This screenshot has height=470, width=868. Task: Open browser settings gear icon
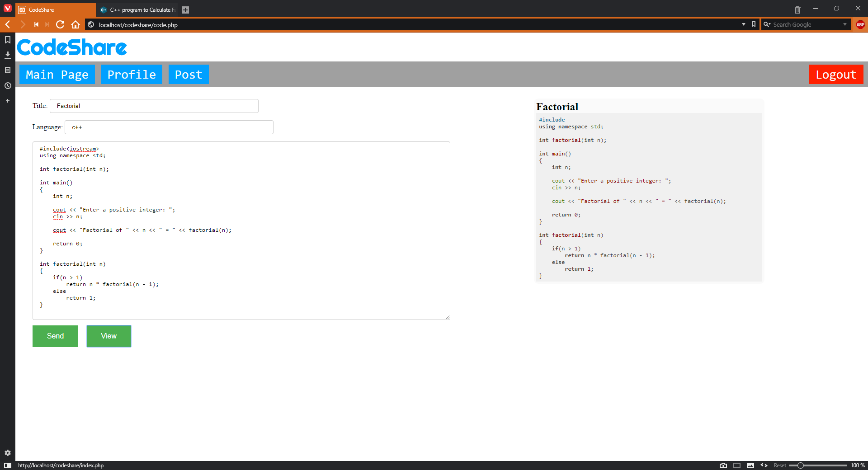coord(8,453)
